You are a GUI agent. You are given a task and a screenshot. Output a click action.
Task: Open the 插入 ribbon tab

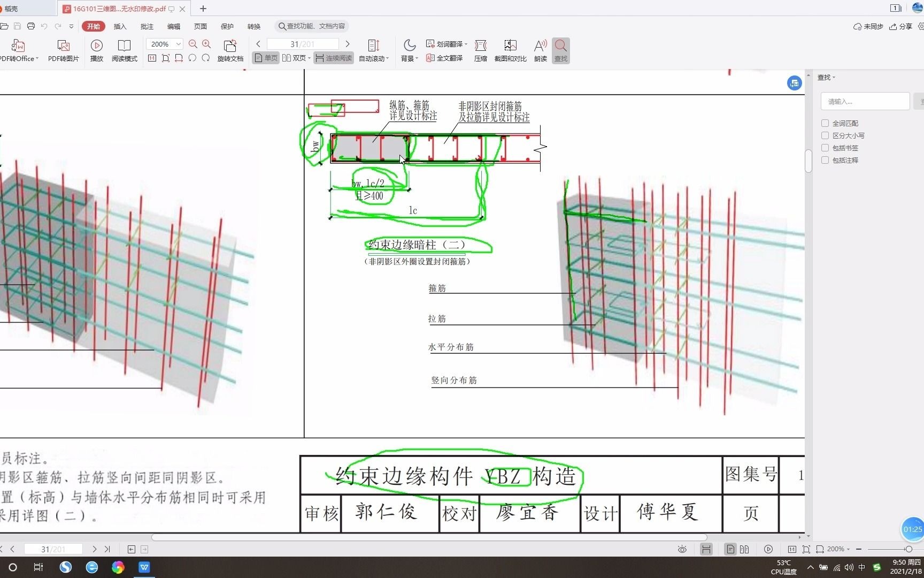tap(120, 26)
